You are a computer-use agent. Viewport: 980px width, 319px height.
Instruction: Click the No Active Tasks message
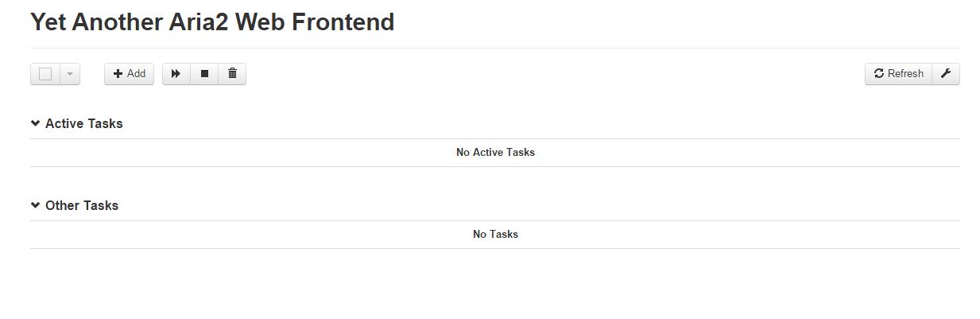click(495, 152)
